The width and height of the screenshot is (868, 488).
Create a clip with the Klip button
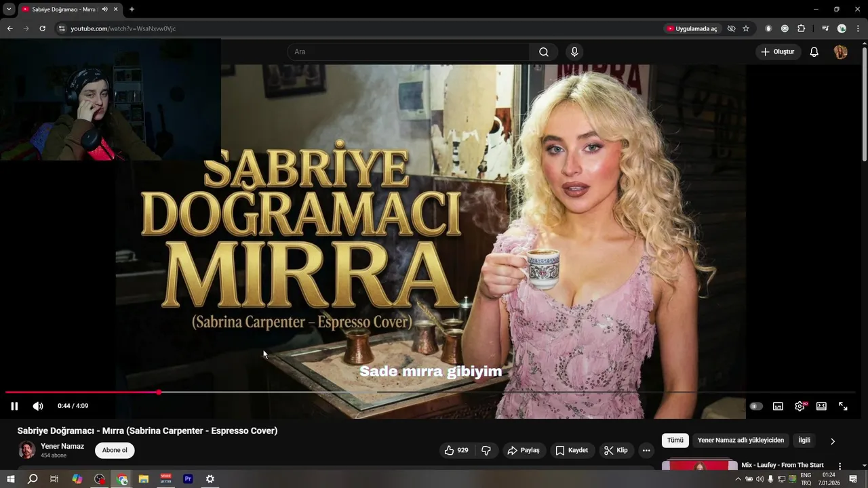click(616, 450)
